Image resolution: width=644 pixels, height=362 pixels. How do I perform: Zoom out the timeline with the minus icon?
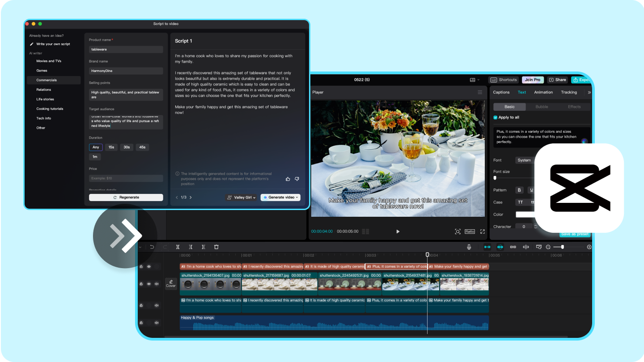click(548, 247)
